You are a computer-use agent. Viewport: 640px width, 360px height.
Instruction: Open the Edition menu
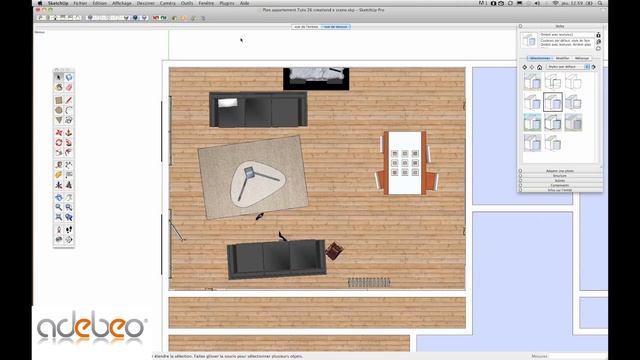click(99, 3)
